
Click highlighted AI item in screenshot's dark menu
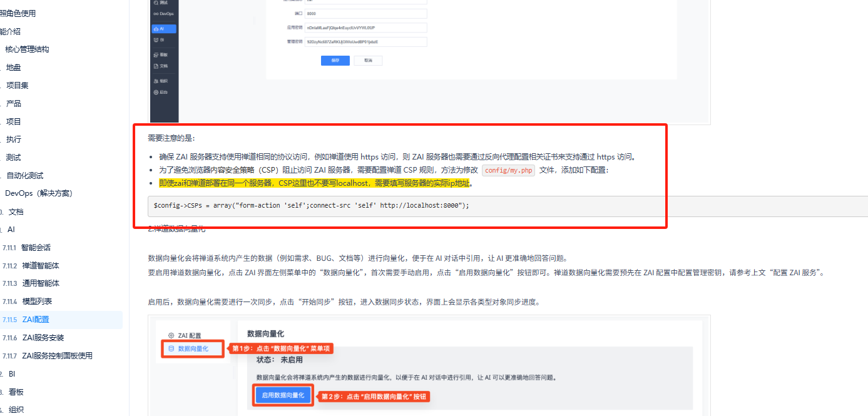(x=164, y=29)
